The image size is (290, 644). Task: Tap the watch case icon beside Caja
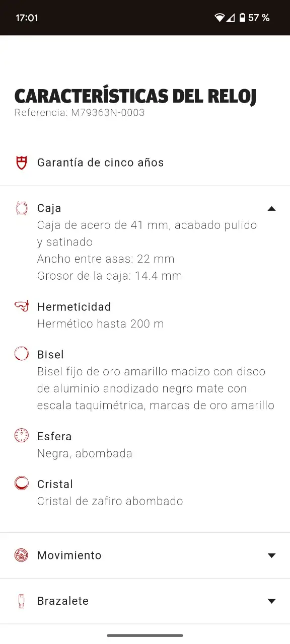pyautogui.click(x=21, y=208)
